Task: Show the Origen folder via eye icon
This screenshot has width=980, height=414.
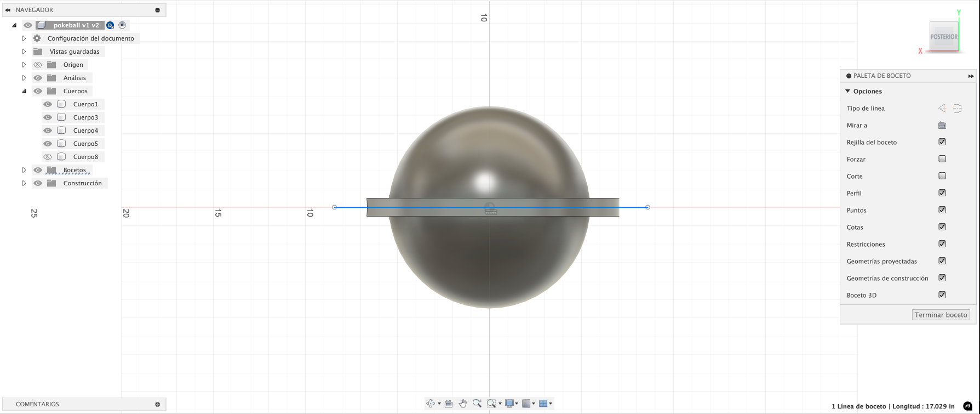Action: click(38, 65)
